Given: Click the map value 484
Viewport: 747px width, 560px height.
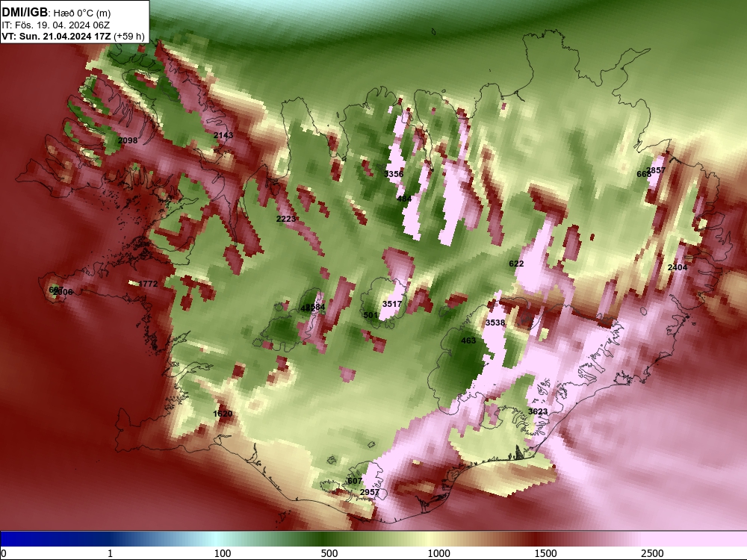Looking at the screenshot, I should pyautogui.click(x=404, y=199).
